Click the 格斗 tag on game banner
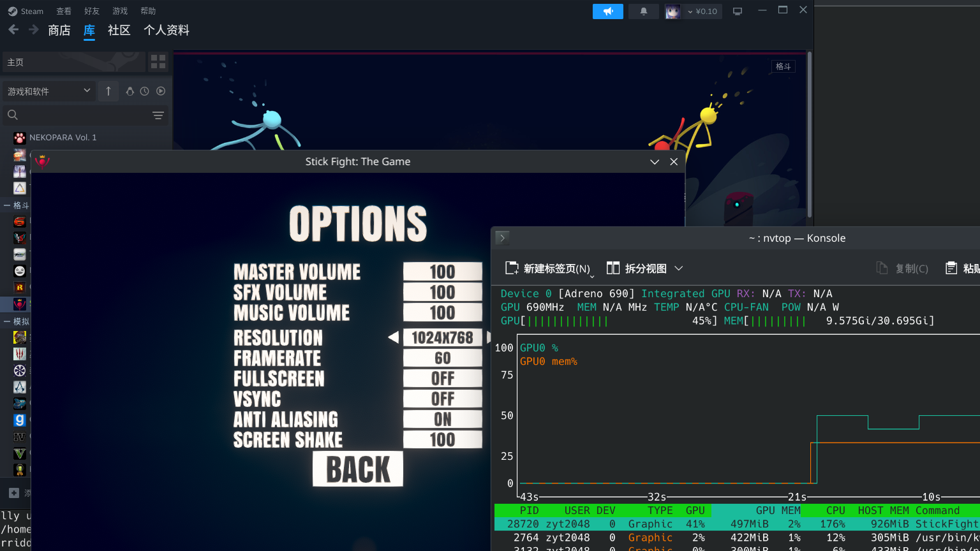 tap(783, 66)
